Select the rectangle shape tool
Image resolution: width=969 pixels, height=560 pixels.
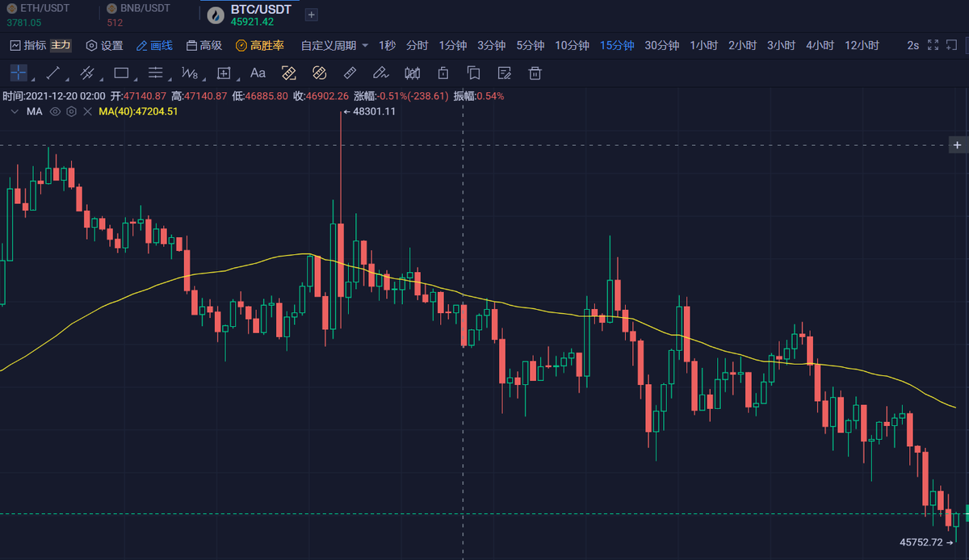121,73
